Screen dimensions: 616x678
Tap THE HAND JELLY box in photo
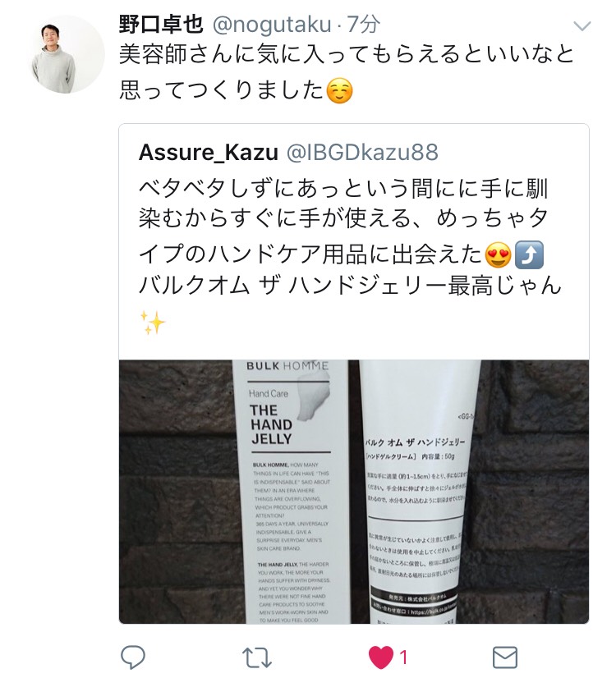[x=290, y=491]
